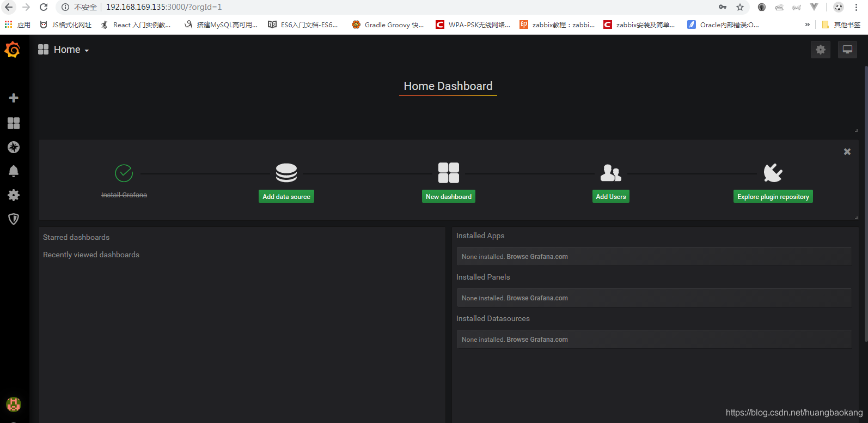Screen dimensions: 868x423
Task: Click the Add data source button
Action: pyautogui.click(x=286, y=197)
